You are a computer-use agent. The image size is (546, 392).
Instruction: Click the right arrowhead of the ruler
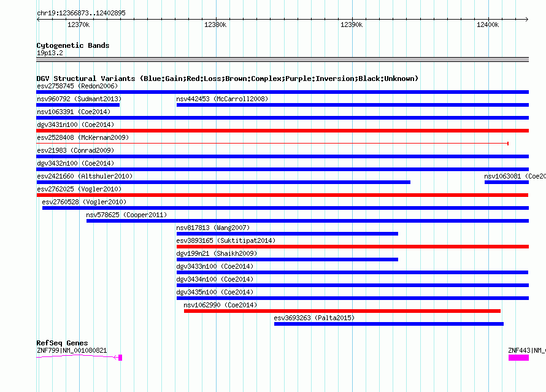[527, 20]
